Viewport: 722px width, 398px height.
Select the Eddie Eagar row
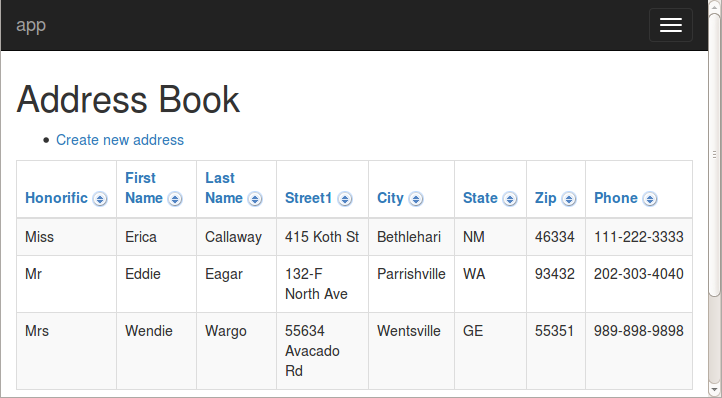point(355,284)
